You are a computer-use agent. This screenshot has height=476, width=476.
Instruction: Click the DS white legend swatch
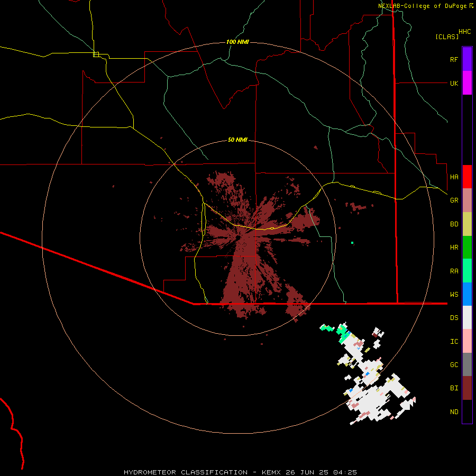click(x=467, y=317)
